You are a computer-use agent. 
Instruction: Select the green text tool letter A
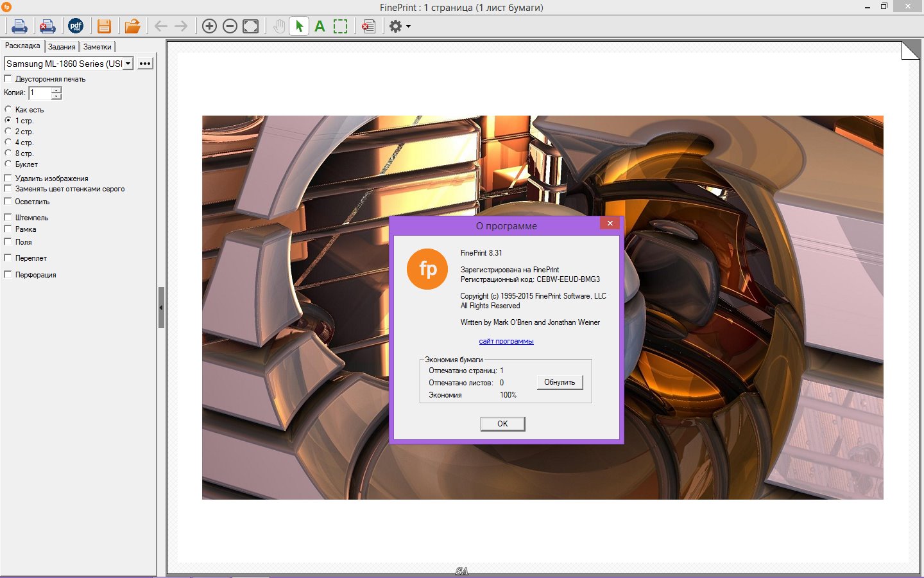(320, 26)
